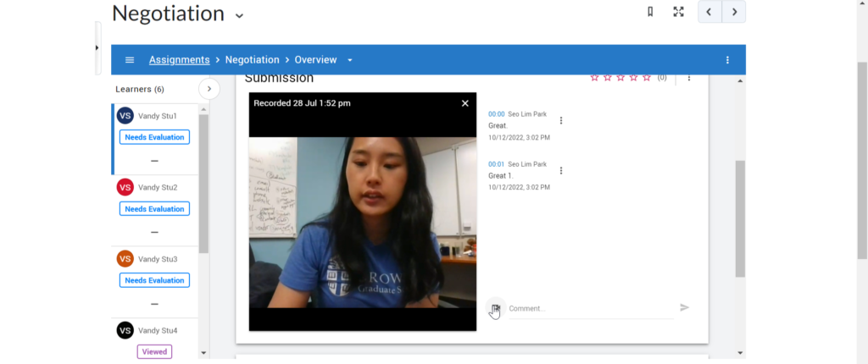Screen dimensions: 868x364
Task: Click the Assignments breadcrumb link
Action: [x=179, y=60]
